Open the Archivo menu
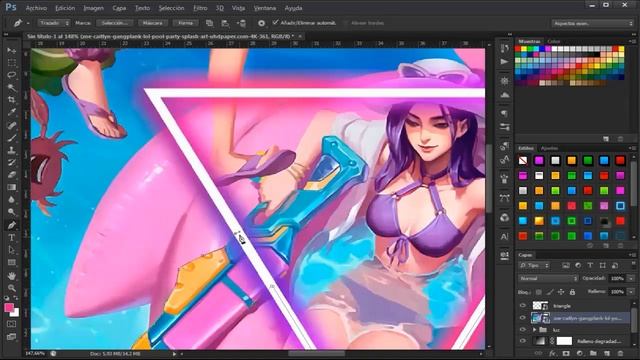Viewport: 640px width, 360px height. [36, 8]
